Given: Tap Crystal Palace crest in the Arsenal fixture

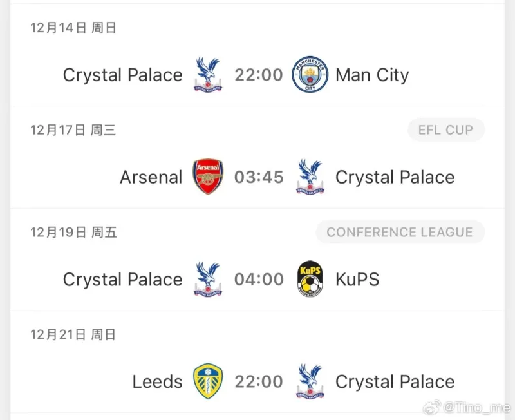Looking at the screenshot, I should click(x=310, y=177).
